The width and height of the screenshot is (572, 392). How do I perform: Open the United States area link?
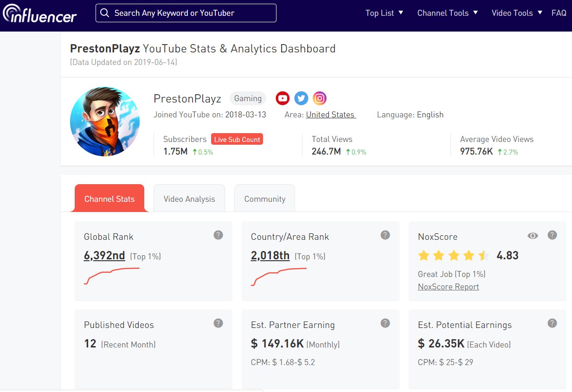[x=331, y=115]
